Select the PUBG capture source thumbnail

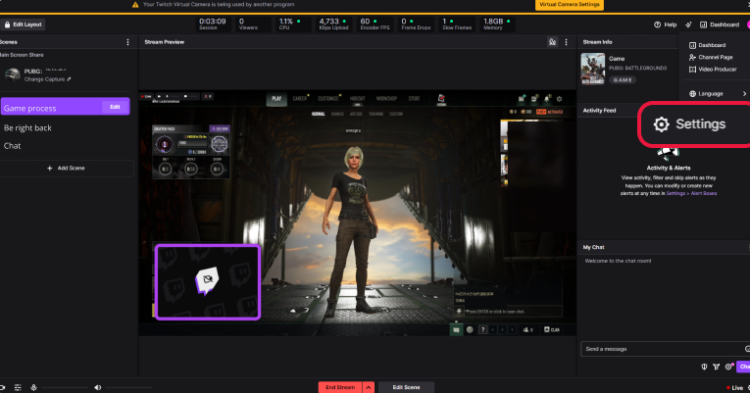pyautogui.click(x=12, y=75)
